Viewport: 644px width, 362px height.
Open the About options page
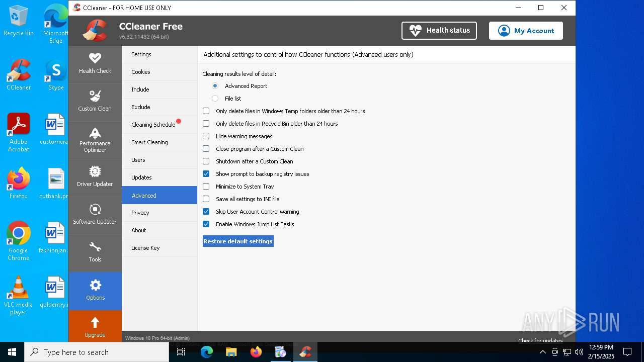[159, 230]
